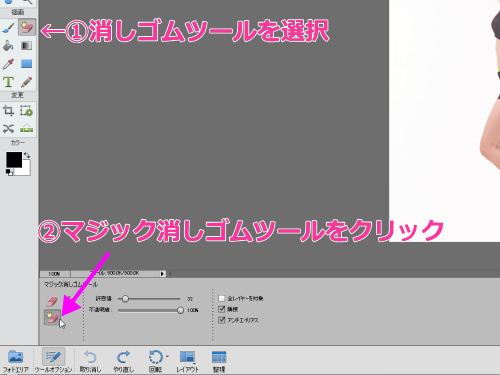Viewport: 500px width, 375px height.
Task: Open the background white color swatch
Action: [26, 170]
